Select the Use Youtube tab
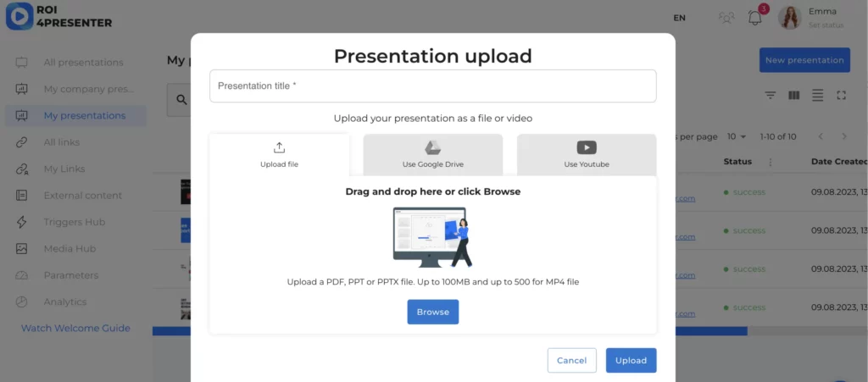Screen dimensions: 868x382 pyautogui.click(x=587, y=155)
